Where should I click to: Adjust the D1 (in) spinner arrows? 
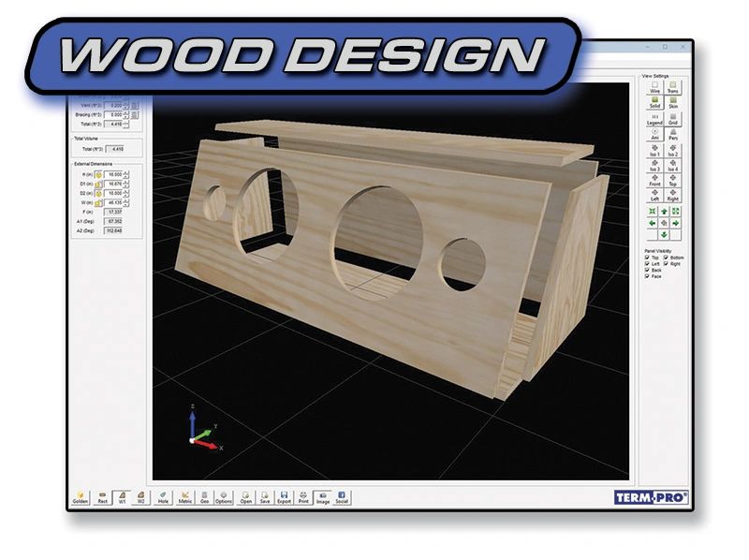click(126, 184)
